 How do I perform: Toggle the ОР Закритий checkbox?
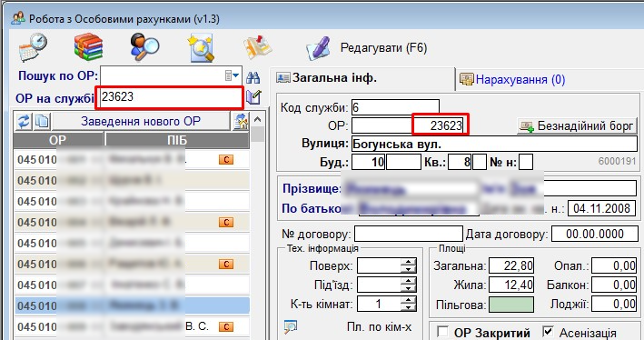(442, 332)
